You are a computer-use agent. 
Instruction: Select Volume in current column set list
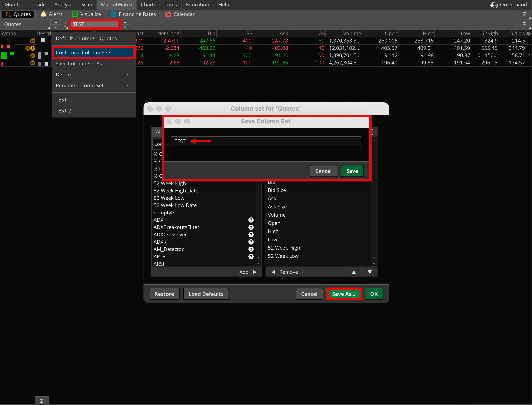click(318, 215)
